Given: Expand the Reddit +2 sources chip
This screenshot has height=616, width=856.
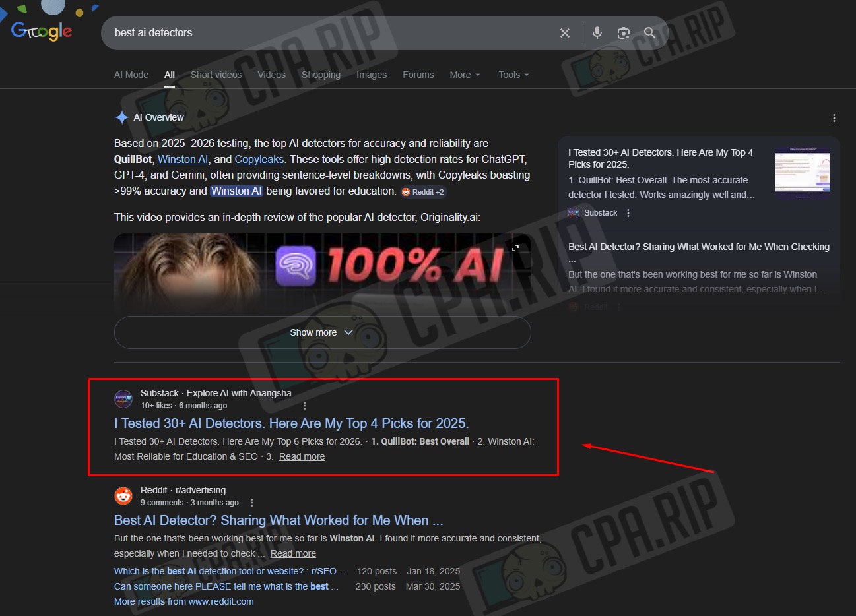Looking at the screenshot, I should coord(423,191).
